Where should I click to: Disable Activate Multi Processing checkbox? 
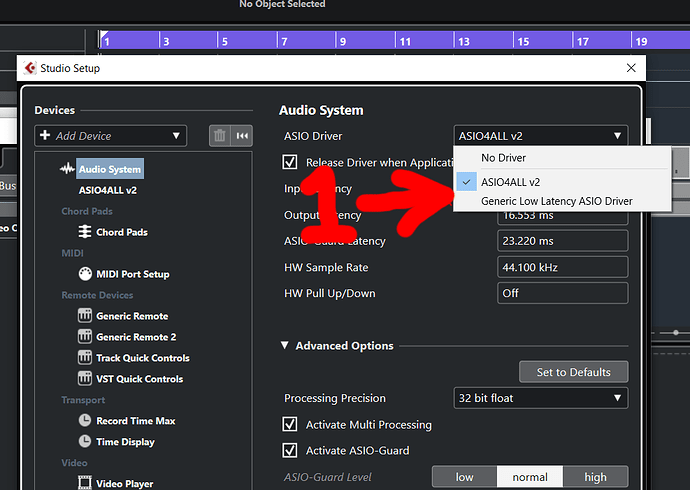pos(290,424)
